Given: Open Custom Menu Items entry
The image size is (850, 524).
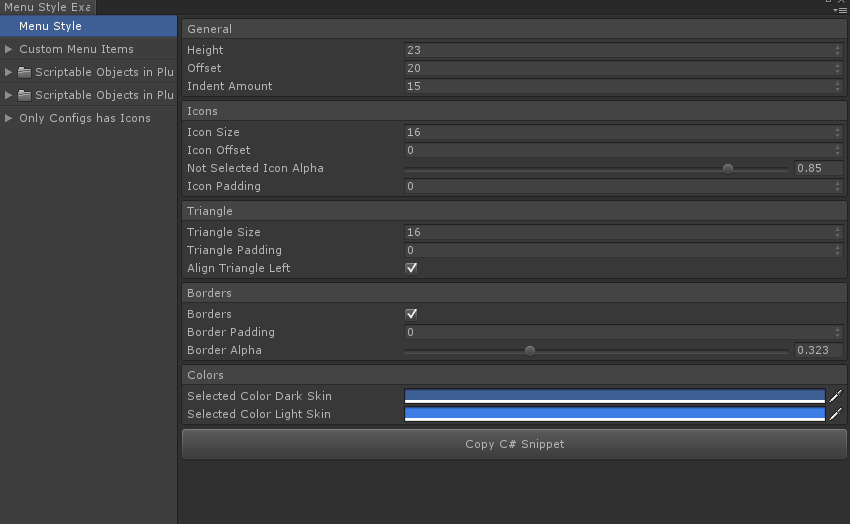Looking at the screenshot, I should coord(76,49).
